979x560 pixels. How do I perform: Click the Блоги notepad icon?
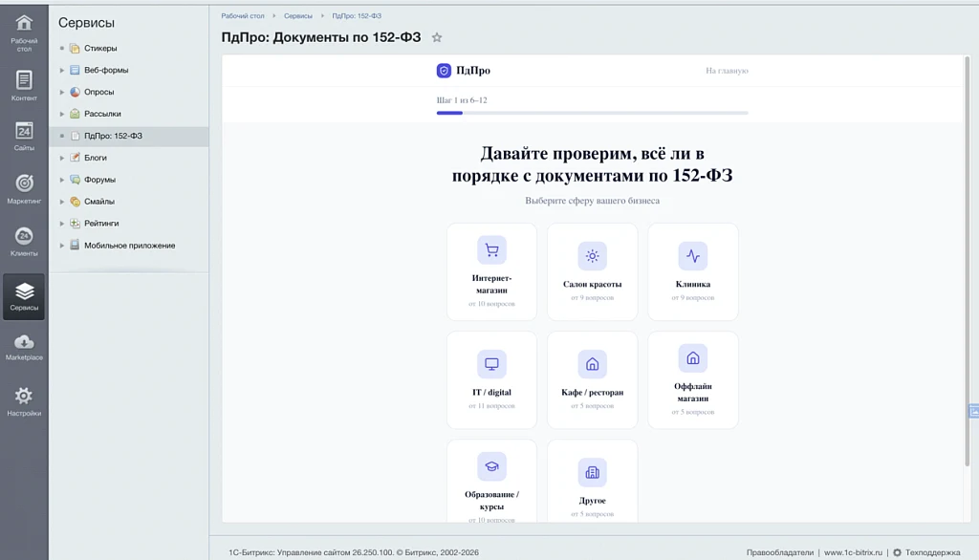[75, 158]
